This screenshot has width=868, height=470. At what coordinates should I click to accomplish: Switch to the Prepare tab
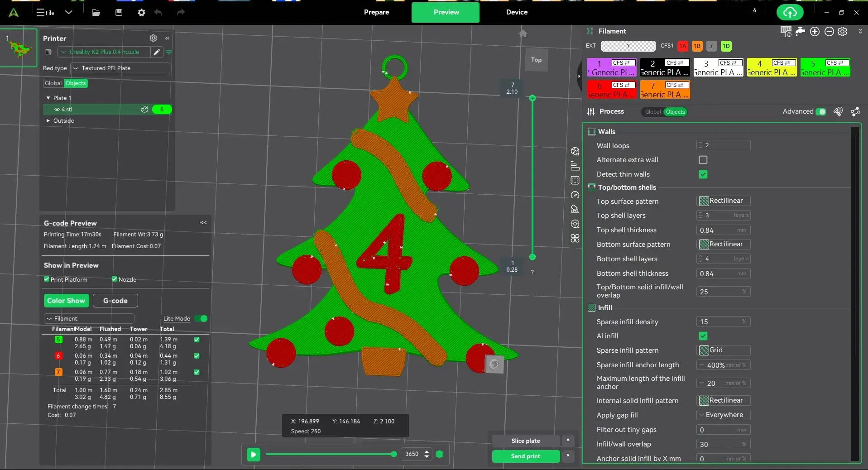[x=376, y=12]
